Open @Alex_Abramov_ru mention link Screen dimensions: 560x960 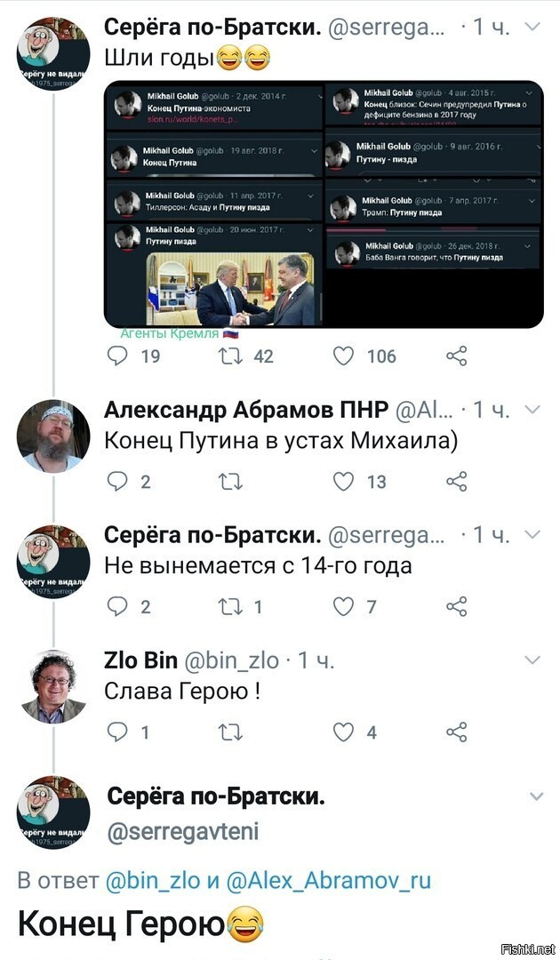(329, 880)
